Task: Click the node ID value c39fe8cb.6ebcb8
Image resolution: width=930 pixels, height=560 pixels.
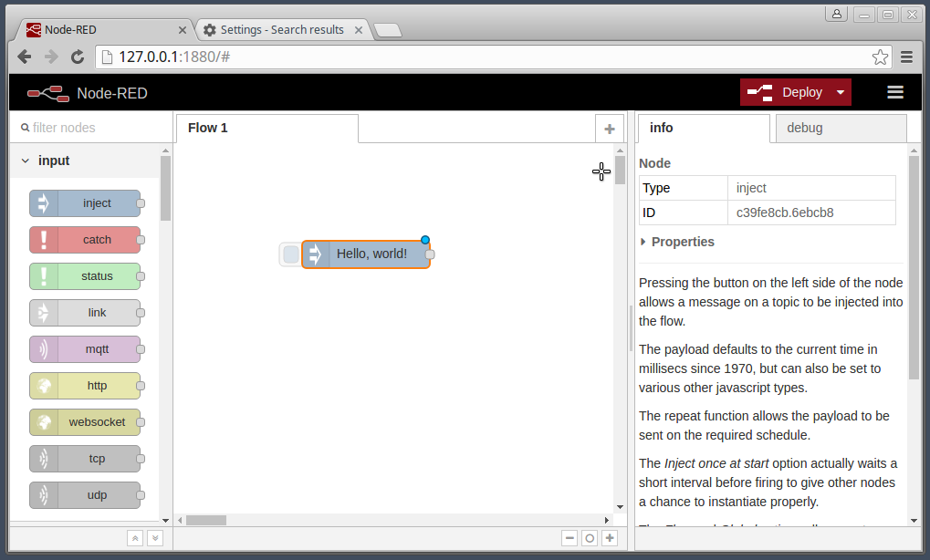Action: tap(785, 213)
